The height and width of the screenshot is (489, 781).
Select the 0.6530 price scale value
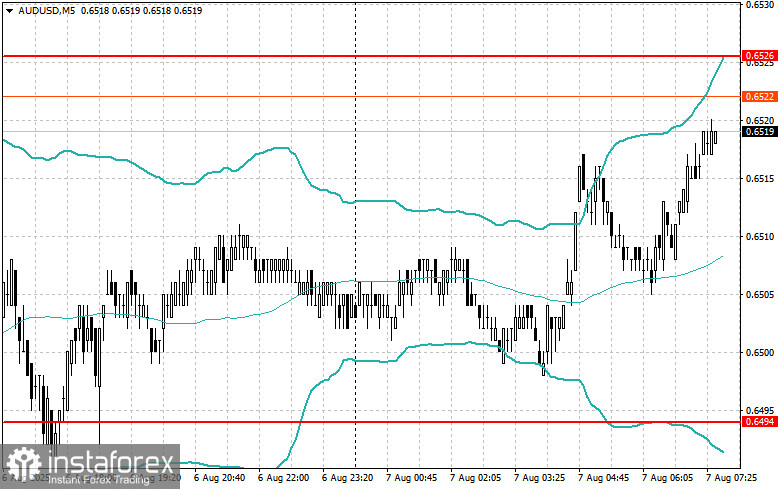760,4
